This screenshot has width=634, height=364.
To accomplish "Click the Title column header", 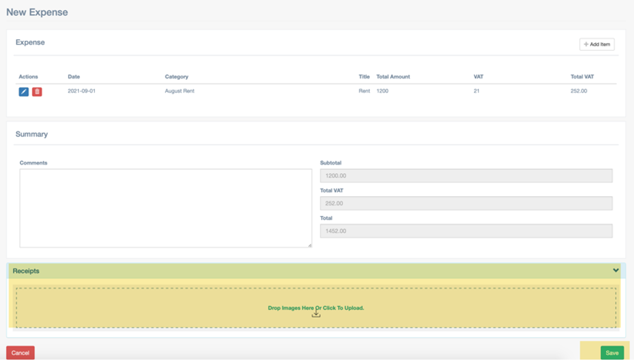I will pyautogui.click(x=364, y=77).
